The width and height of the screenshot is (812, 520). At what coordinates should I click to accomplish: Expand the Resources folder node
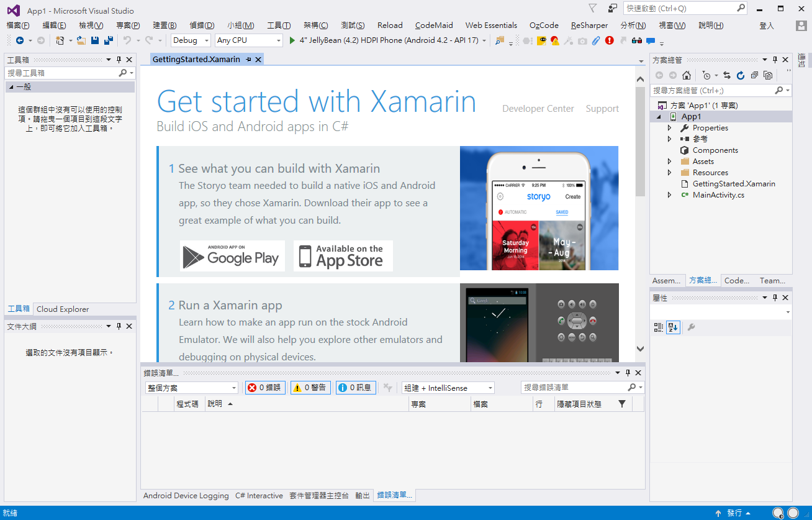coord(669,173)
